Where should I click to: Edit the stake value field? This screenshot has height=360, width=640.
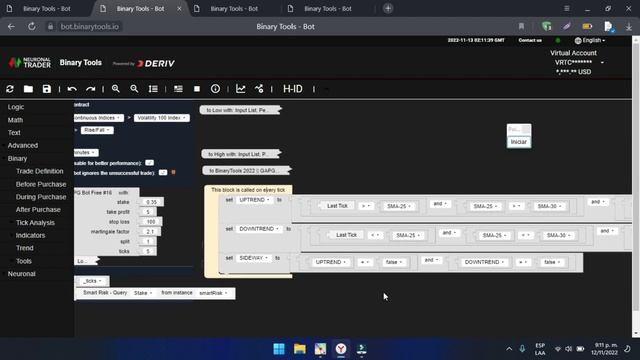click(151, 202)
